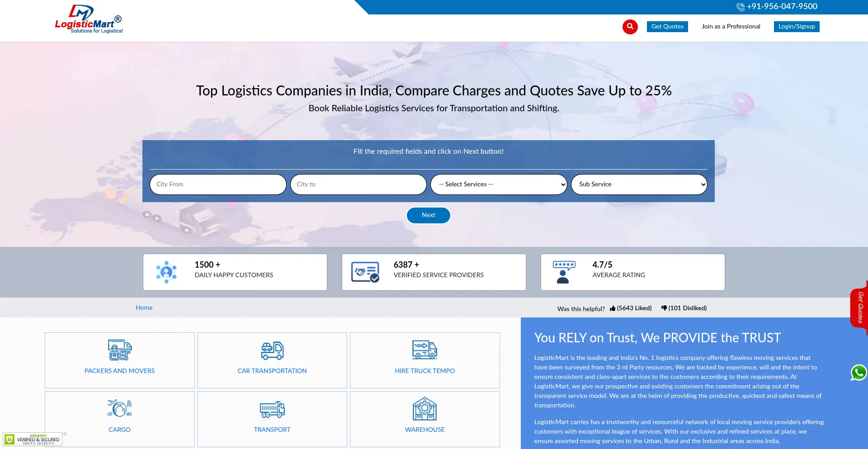Open the Transport truck icon
The height and width of the screenshot is (449, 868).
pos(272,409)
